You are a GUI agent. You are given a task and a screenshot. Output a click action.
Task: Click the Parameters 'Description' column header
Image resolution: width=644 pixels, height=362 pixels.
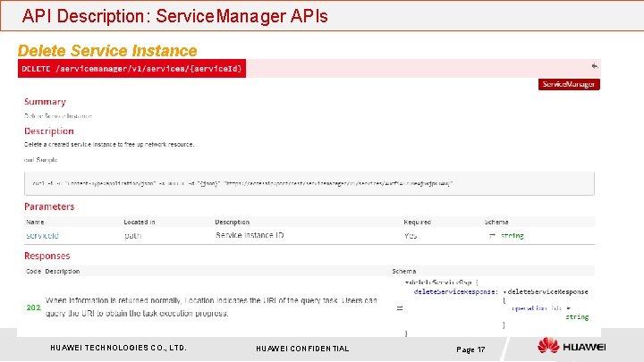click(x=232, y=222)
